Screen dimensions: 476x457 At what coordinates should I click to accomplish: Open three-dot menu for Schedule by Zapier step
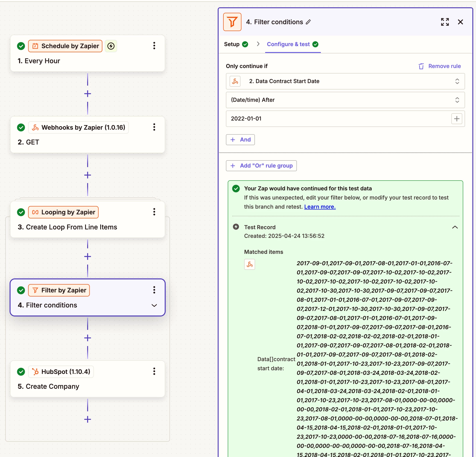click(154, 46)
